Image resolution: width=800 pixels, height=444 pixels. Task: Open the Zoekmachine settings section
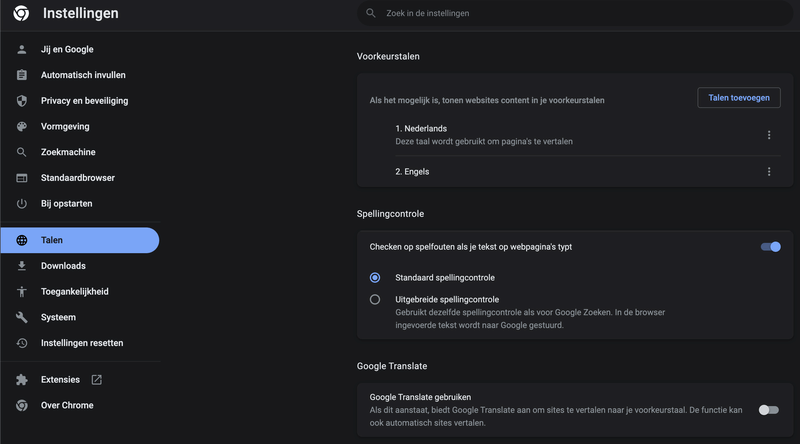point(68,152)
